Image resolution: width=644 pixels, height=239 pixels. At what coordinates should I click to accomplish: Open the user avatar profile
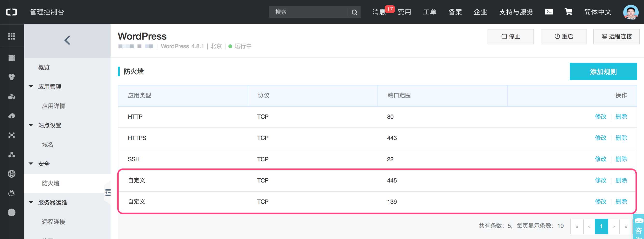point(631,12)
